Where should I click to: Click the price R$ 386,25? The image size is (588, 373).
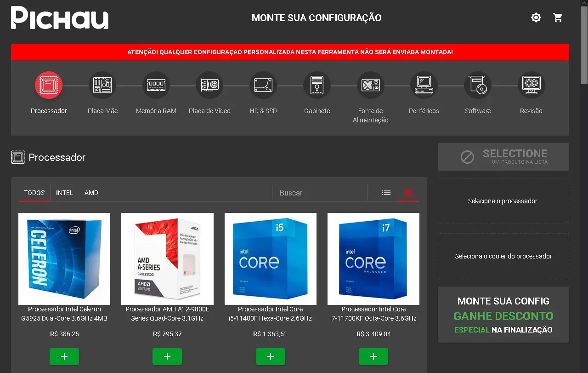coord(64,334)
